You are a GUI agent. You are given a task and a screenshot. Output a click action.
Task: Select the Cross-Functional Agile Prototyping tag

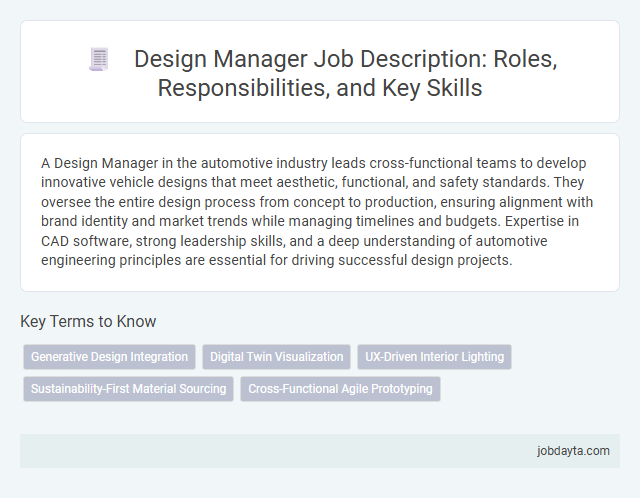coord(340,389)
